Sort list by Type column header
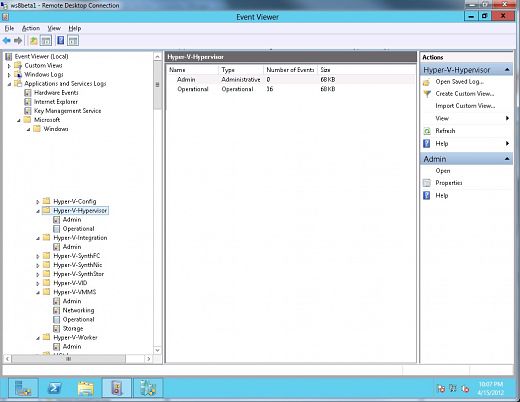 tap(241, 70)
